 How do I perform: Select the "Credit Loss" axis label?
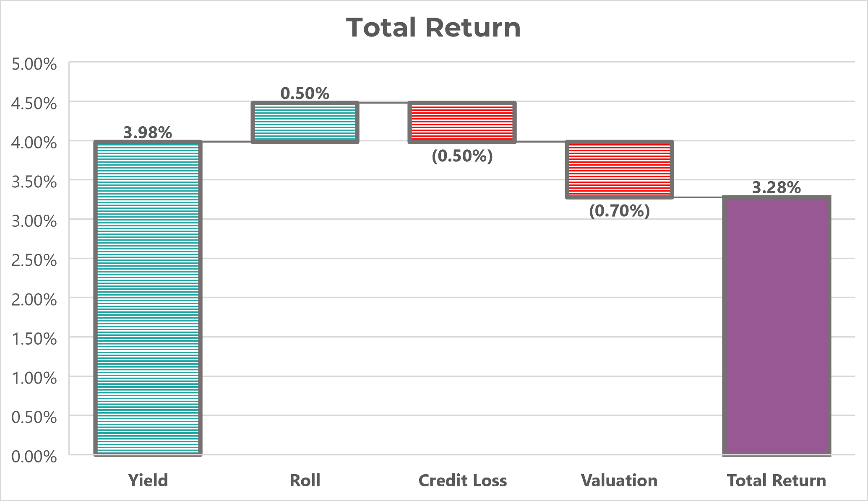coord(462,480)
